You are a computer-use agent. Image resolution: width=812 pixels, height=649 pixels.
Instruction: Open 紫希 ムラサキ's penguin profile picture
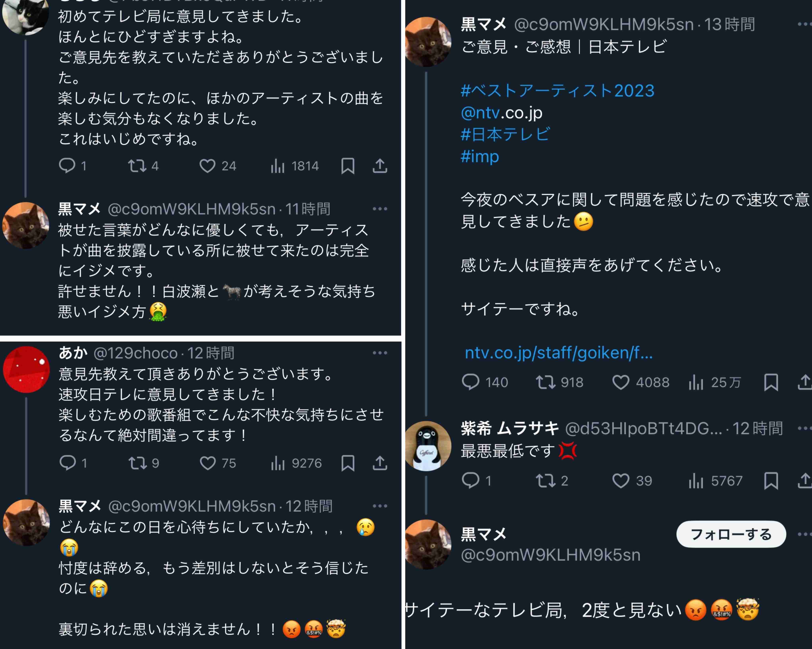[428, 446]
